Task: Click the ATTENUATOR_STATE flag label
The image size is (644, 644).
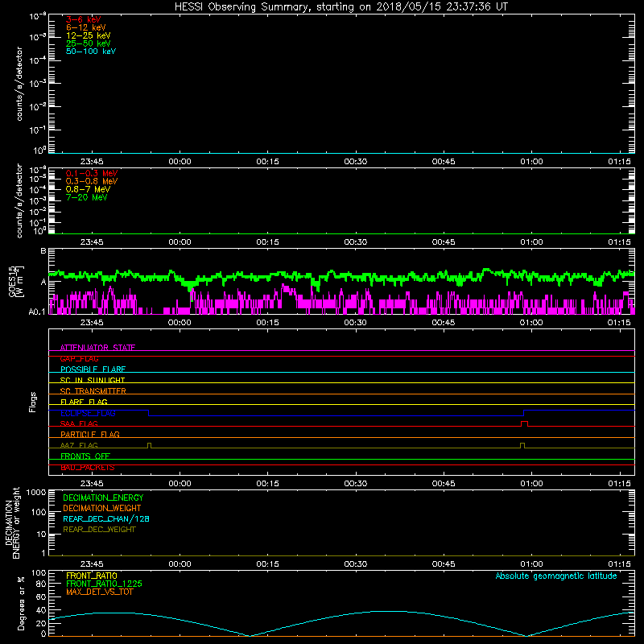Action: [97, 348]
